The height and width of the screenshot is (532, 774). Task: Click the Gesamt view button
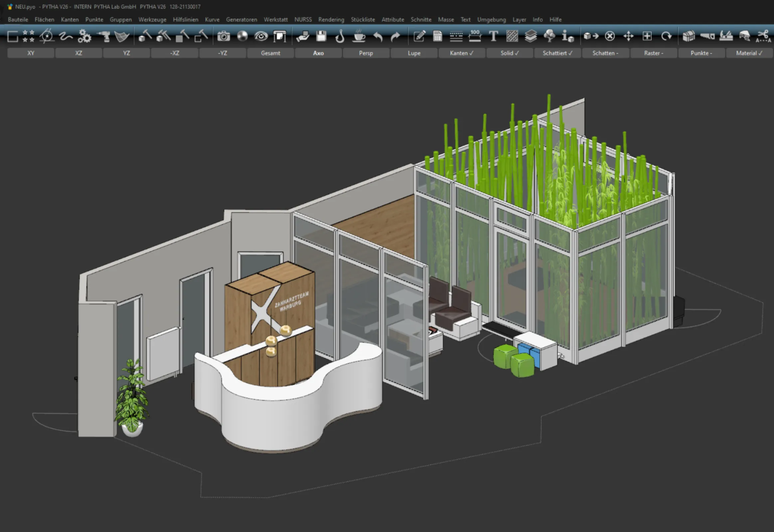click(270, 53)
